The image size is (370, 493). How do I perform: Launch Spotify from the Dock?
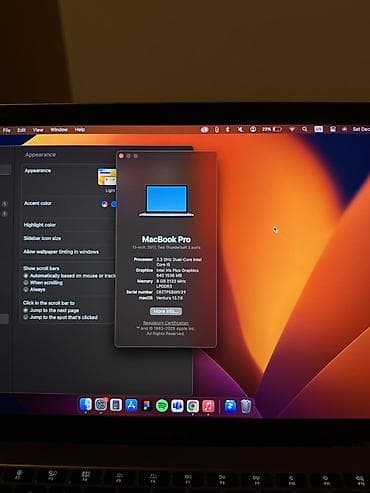click(x=162, y=406)
